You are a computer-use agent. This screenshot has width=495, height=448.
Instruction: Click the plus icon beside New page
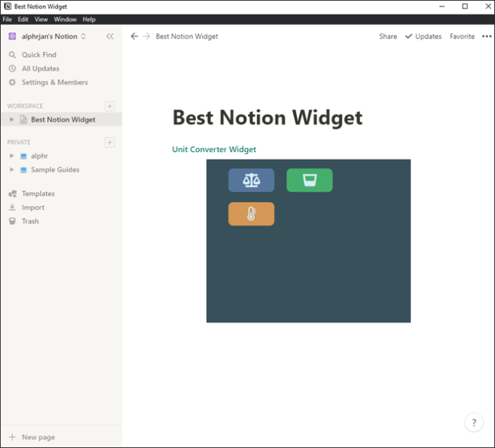pos(12,437)
